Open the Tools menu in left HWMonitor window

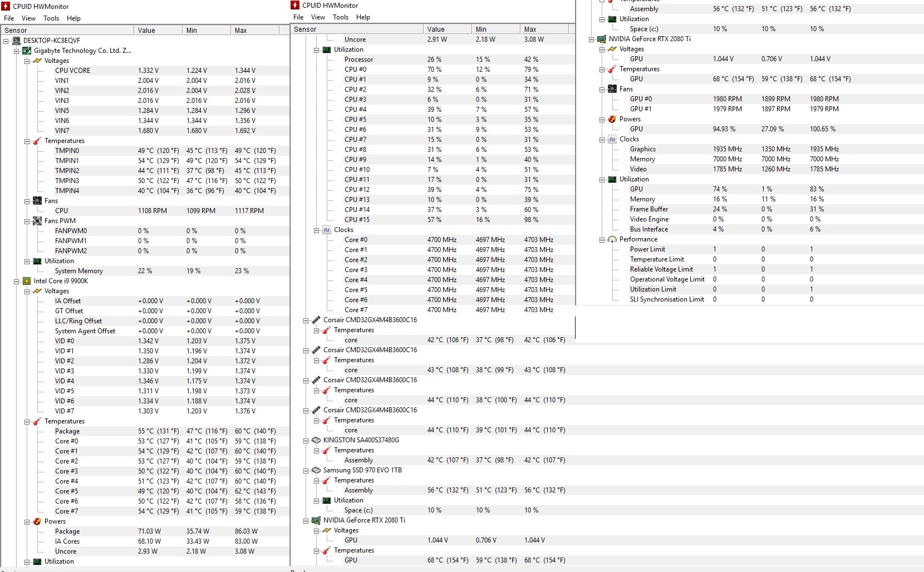pyautogui.click(x=51, y=18)
